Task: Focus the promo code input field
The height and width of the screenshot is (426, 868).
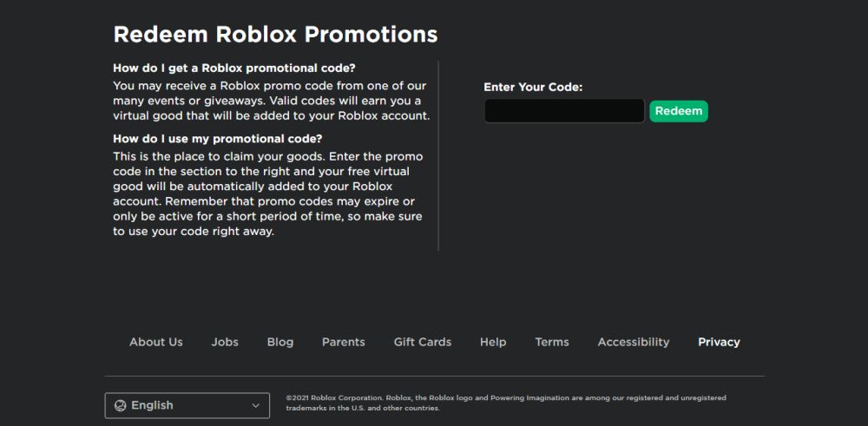Action: click(564, 111)
